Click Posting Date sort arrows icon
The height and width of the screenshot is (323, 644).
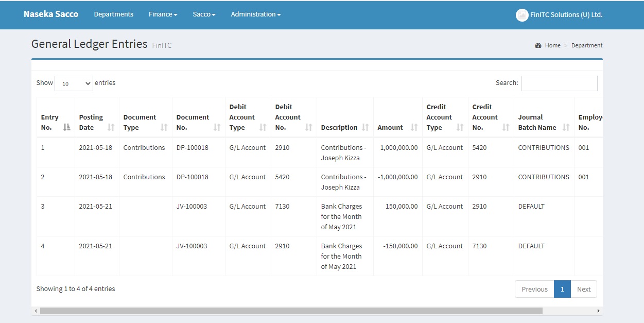(111, 127)
